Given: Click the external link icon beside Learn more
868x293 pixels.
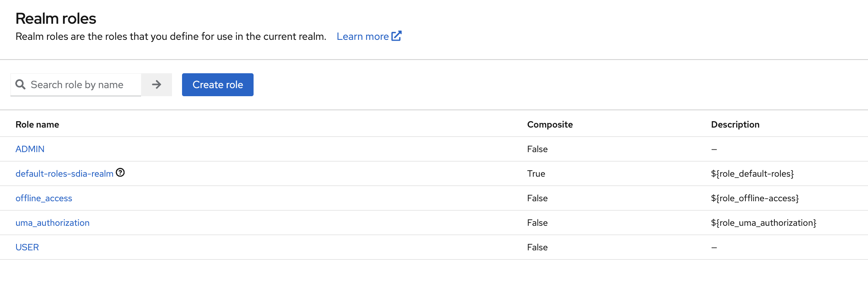Looking at the screenshot, I should (397, 36).
